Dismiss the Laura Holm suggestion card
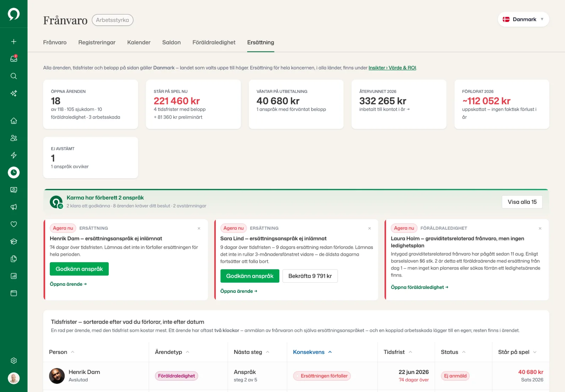Image resolution: width=565 pixels, height=392 pixels. point(540,228)
